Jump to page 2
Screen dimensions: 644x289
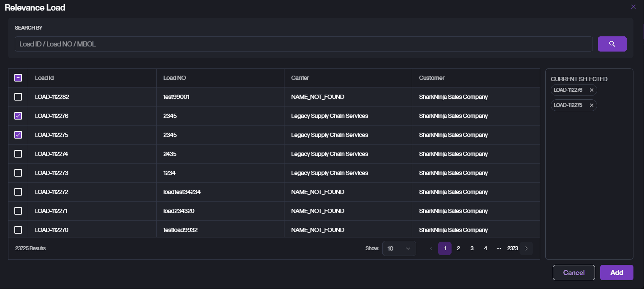(458, 248)
